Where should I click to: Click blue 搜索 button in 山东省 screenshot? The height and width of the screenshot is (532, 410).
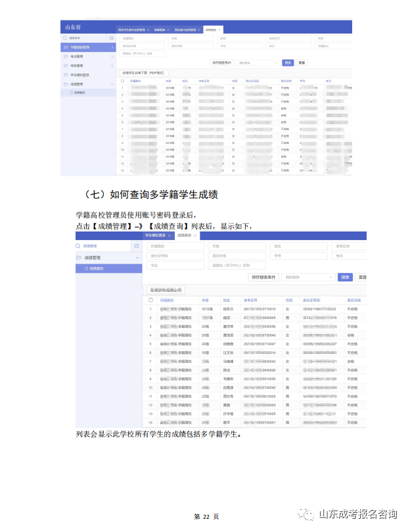point(288,62)
